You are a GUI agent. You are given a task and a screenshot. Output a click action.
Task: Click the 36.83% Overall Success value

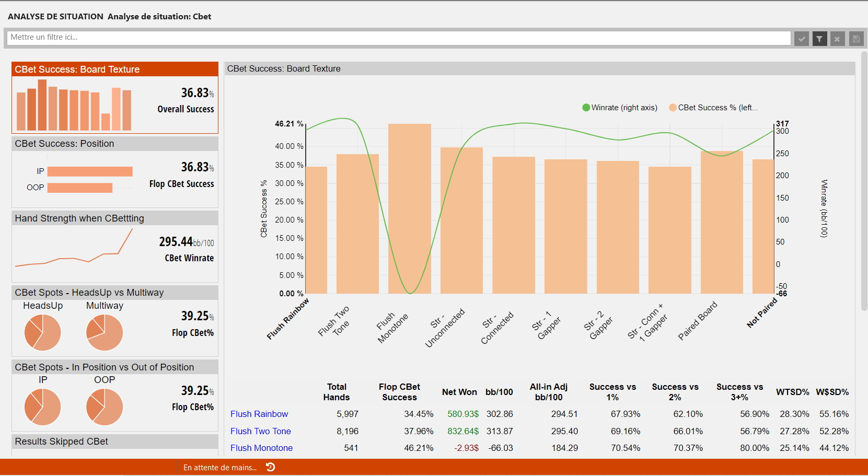198,93
